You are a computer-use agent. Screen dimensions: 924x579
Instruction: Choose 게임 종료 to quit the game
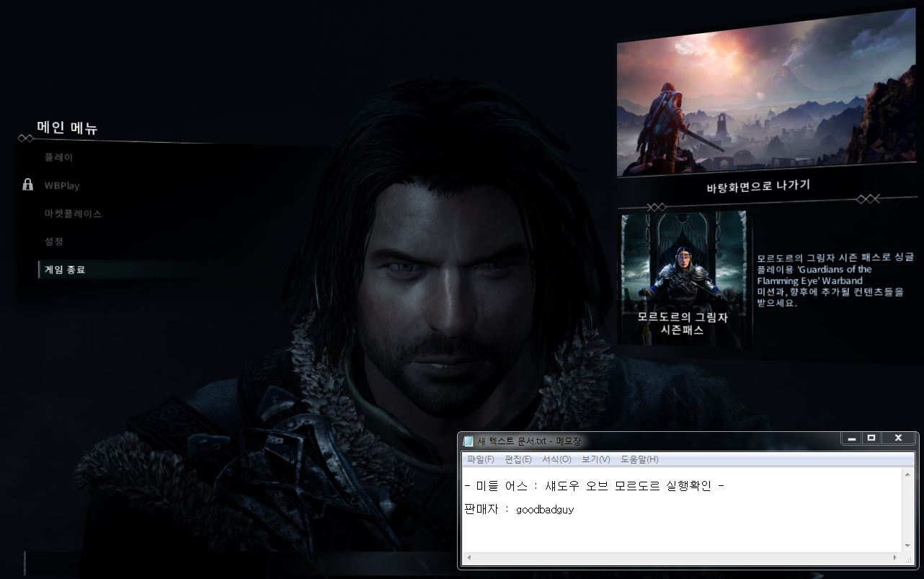(65, 270)
